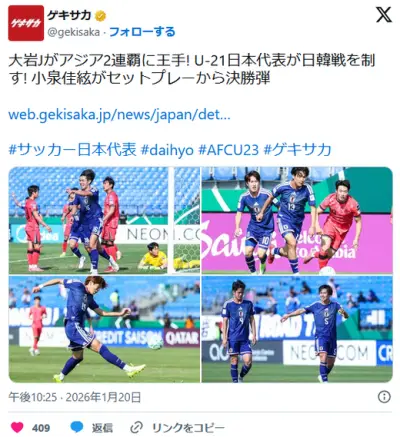This screenshot has height=437, width=400.
Task: Click the フォローする follow link
Action: coord(142,32)
